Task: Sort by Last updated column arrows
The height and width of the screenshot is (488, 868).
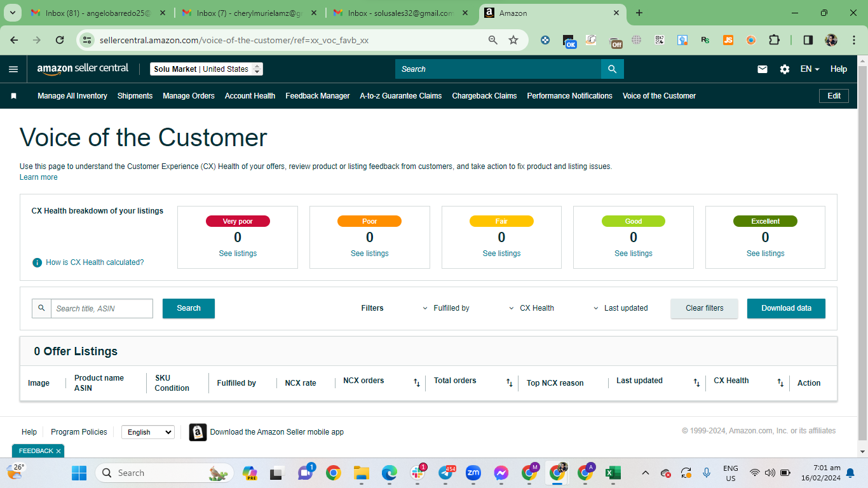Action: point(696,383)
